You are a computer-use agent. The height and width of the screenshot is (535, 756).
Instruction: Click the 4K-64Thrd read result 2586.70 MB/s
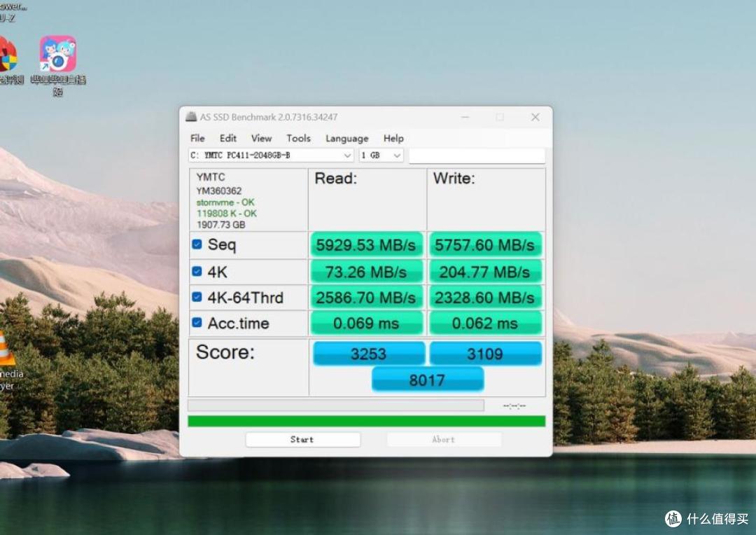click(x=366, y=298)
